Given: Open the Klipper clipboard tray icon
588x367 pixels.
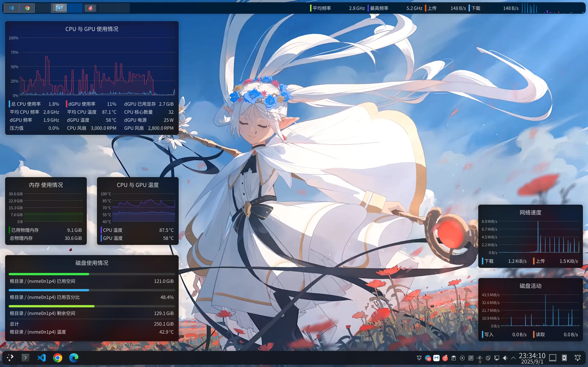Looking at the screenshot, I should coord(453,358).
